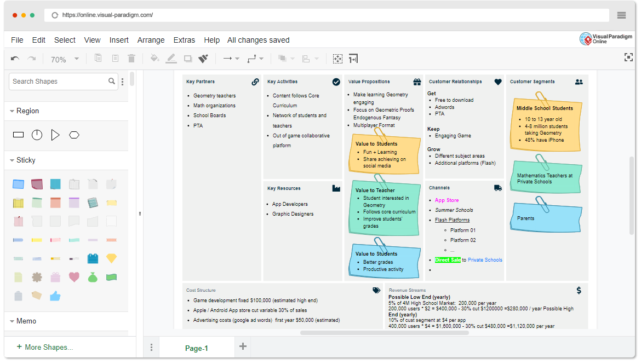Image resolution: width=641 pixels, height=364 pixels.
Task: Pick the green money bag sticky shape
Action: tap(93, 277)
